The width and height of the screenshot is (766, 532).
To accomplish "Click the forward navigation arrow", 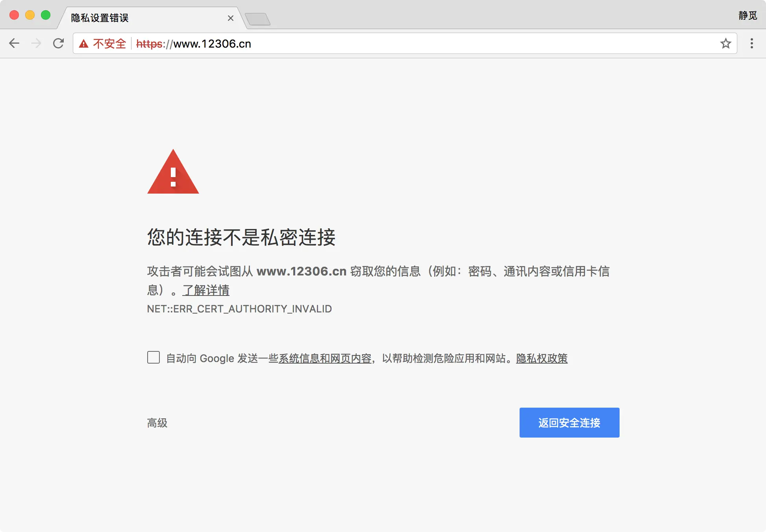I will point(36,43).
